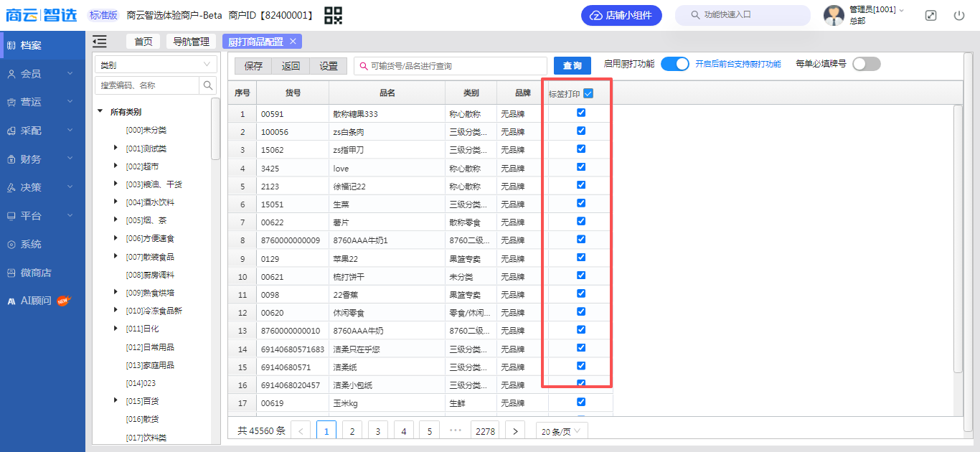Image resolution: width=980 pixels, height=452 pixels.
Task: Click the power logout icon
Action: coord(959,15)
